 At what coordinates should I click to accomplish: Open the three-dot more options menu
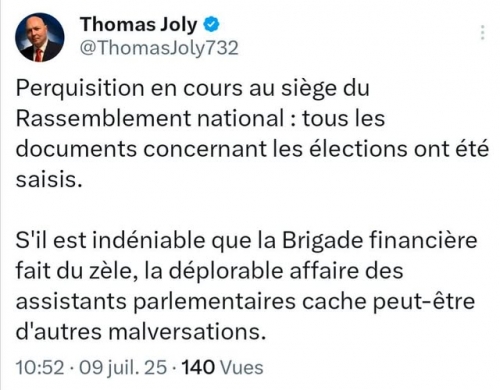point(482,32)
